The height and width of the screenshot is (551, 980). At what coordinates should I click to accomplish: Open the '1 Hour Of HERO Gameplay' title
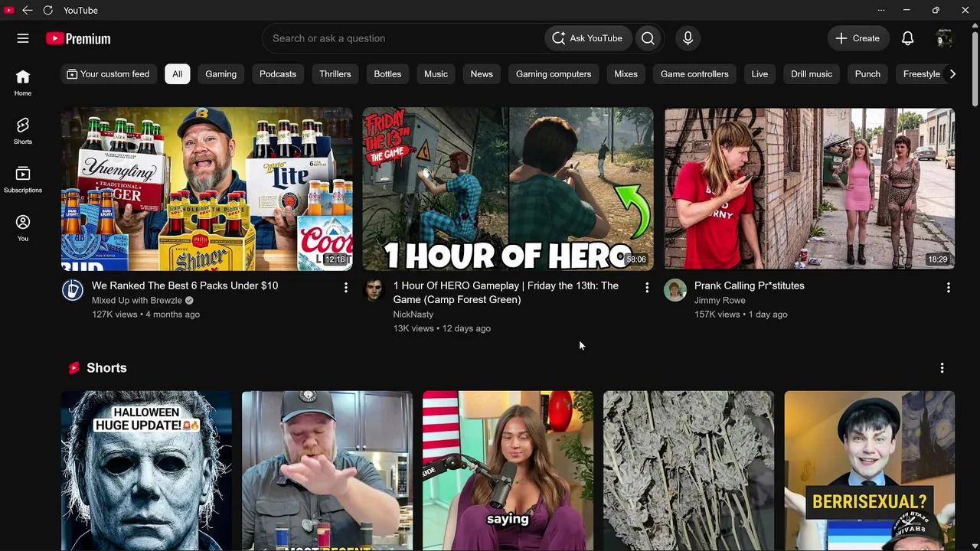[x=506, y=292]
